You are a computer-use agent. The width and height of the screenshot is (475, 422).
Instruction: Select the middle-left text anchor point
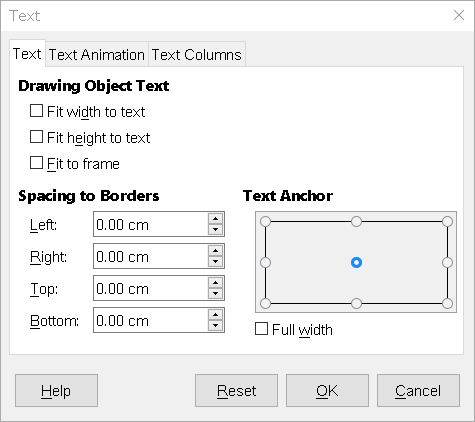(265, 263)
